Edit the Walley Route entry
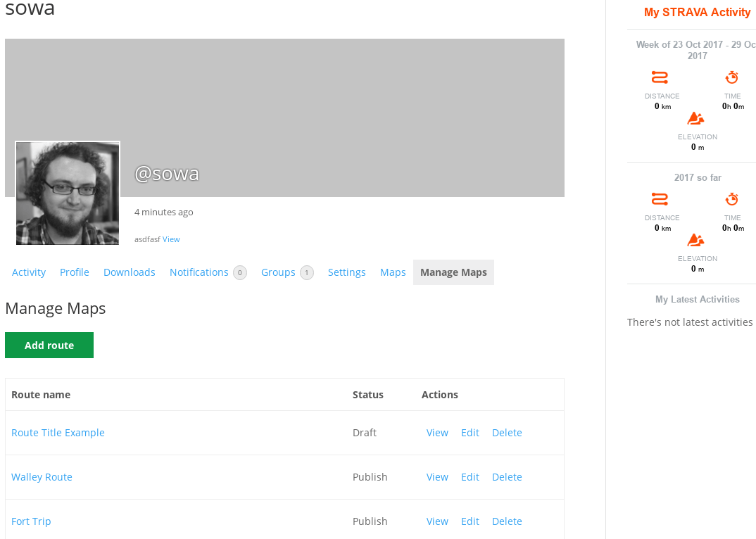 coord(470,477)
